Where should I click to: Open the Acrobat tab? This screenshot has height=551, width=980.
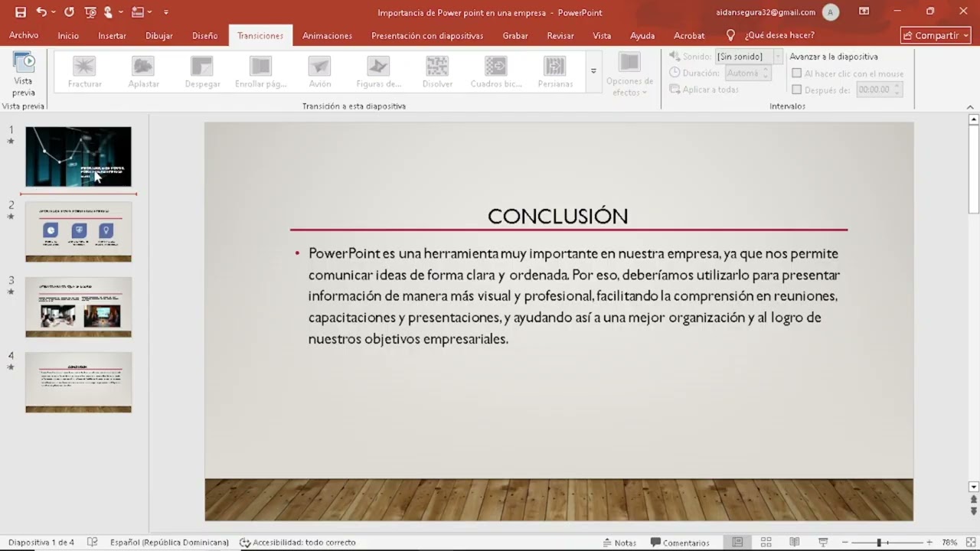coord(689,35)
